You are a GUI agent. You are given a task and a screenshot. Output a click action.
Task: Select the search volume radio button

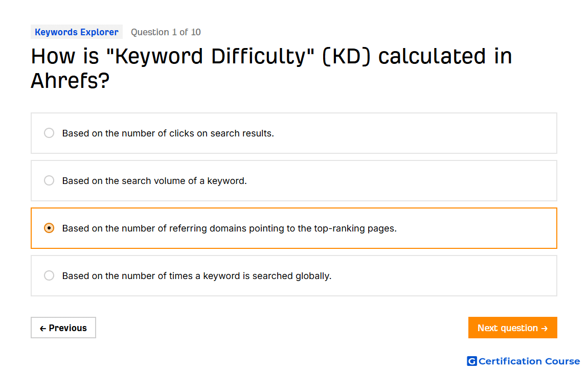point(49,180)
